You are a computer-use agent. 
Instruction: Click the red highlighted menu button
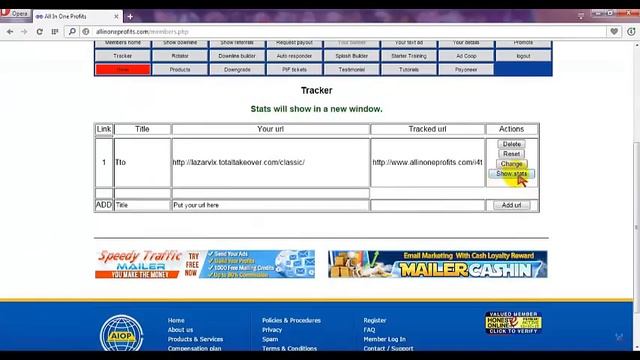pyautogui.click(x=123, y=69)
